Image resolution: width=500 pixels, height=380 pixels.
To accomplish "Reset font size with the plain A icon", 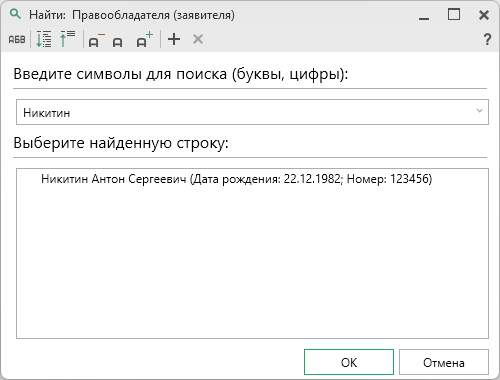I will (117, 42).
